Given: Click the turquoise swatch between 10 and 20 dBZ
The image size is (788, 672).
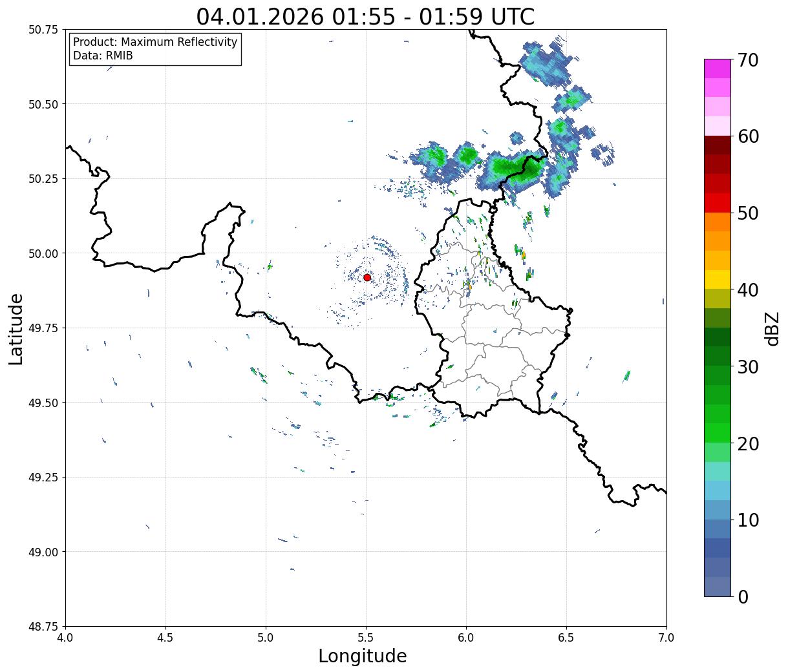Looking at the screenshot, I should 717,472.
